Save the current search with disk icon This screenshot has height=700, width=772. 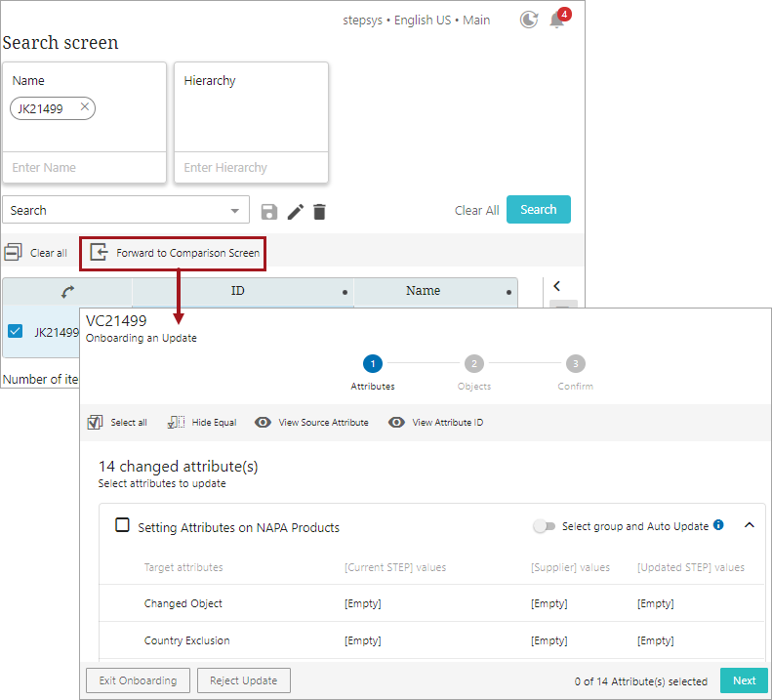(x=268, y=212)
